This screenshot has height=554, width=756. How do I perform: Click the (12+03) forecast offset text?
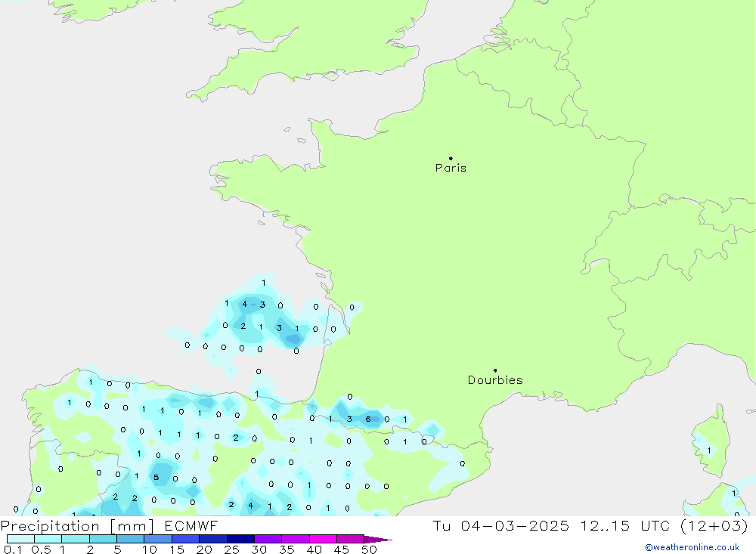714,525
